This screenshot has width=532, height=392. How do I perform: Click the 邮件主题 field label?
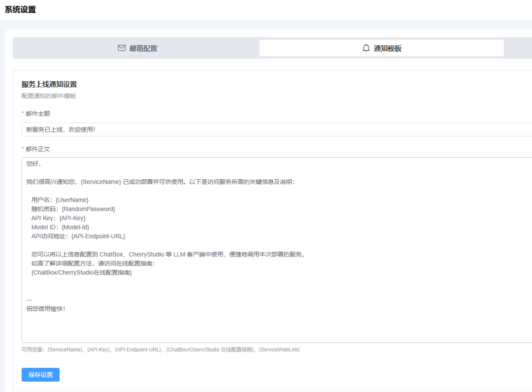tap(37, 114)
